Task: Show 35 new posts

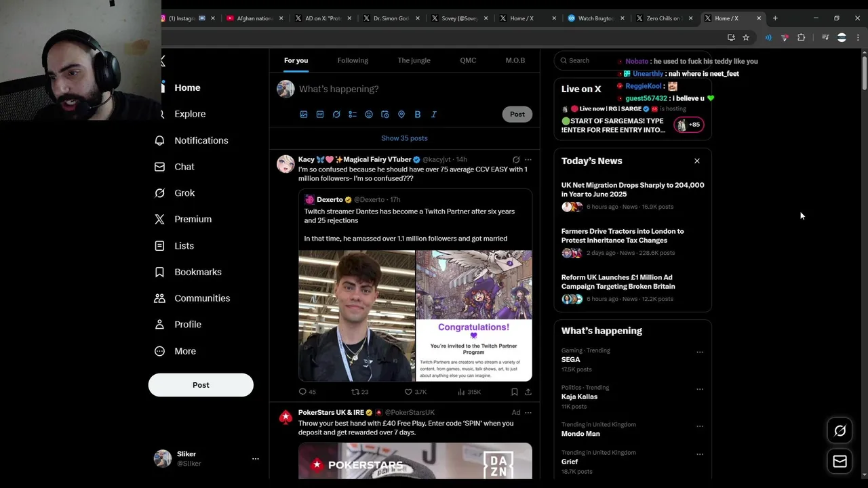Action: 404,138
